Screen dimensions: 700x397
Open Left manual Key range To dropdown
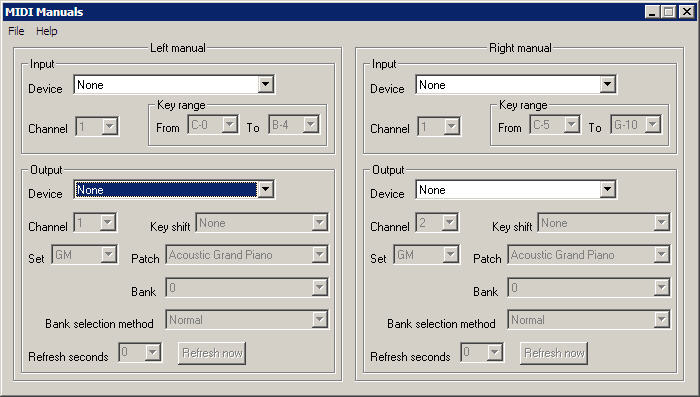[294, 125]
